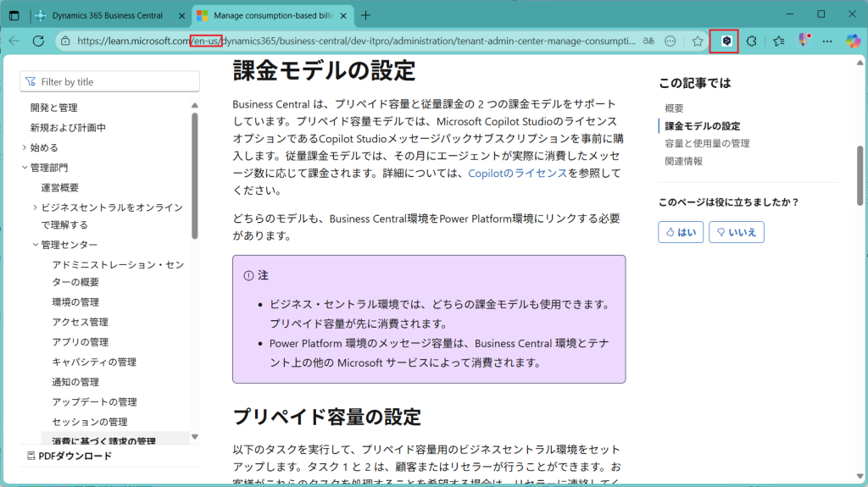
Task: Click the 課金モデルの設定 heading
Action: coord(324,71)
